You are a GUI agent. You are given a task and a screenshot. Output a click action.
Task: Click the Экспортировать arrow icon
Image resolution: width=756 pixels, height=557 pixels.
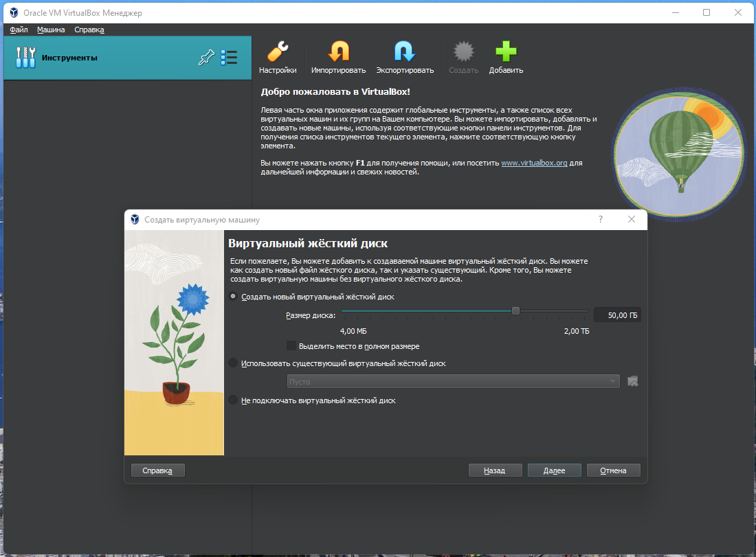[x=405, y=51]
